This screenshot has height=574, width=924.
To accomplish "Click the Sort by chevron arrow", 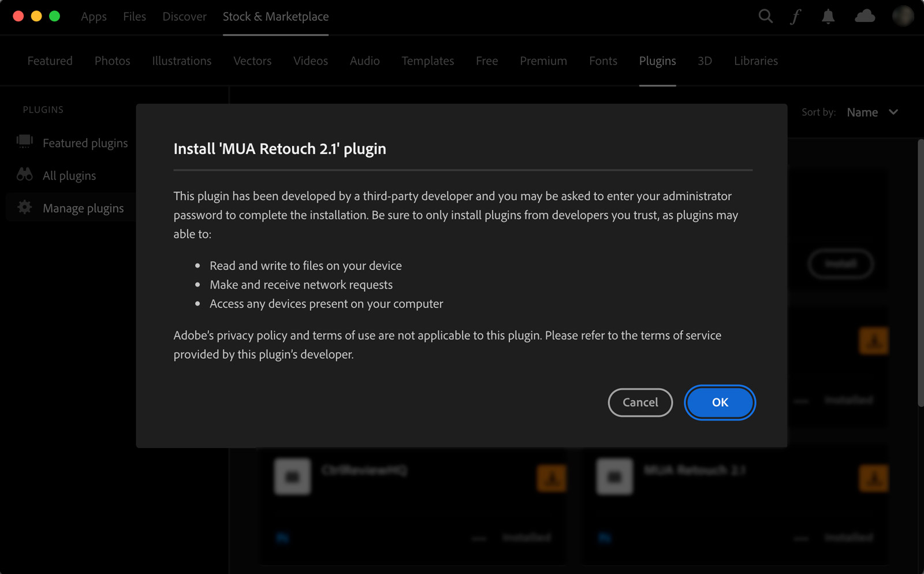I will point(893,112).
